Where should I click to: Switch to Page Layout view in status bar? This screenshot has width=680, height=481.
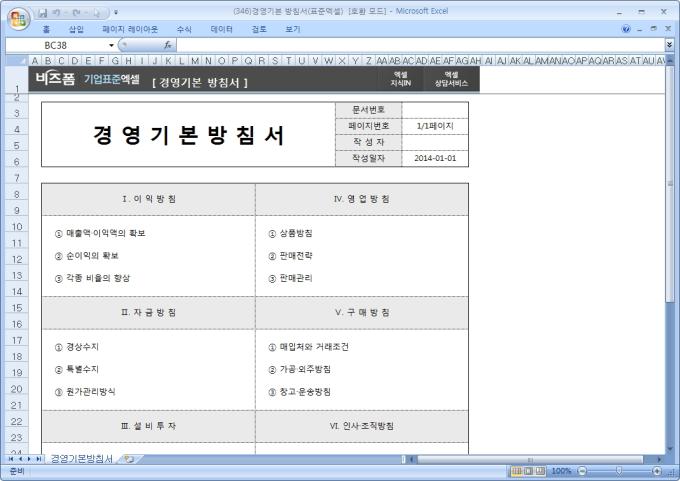(529, 470)
